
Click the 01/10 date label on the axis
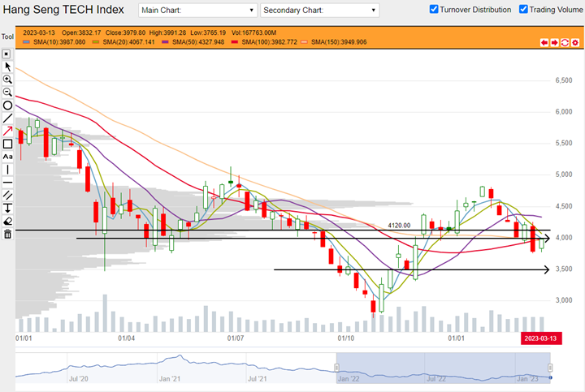(x=346, y=338)
